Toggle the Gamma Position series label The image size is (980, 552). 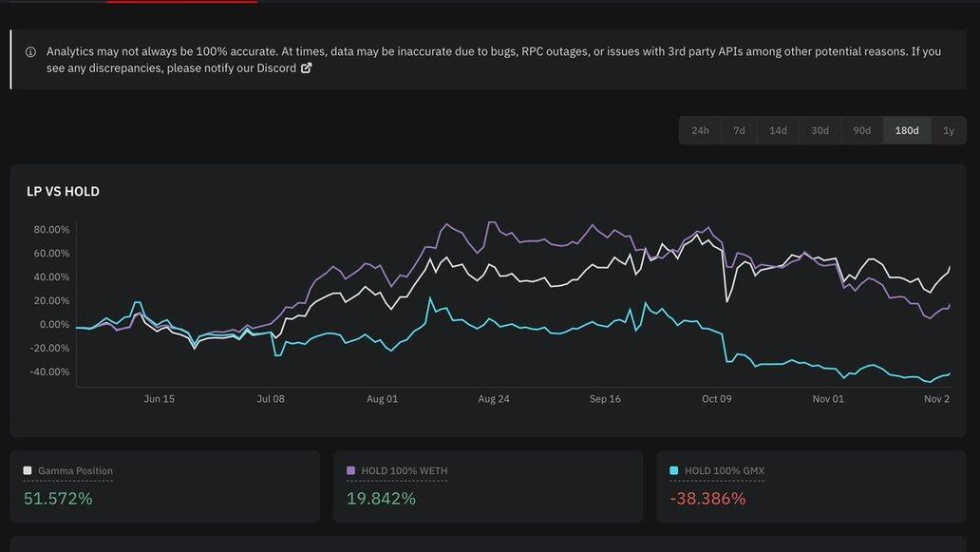75,471
